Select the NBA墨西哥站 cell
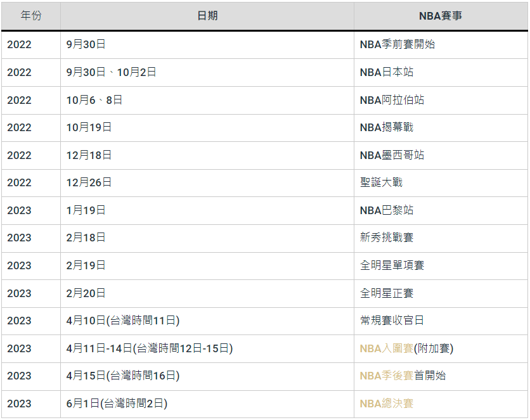530x420 pixels. (x=392, y=155)
